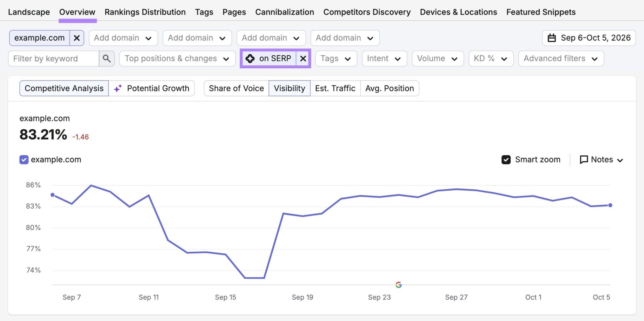Open the Volume filter dropdown
Screen dimensions: 644x321
(x=438, y=59)
